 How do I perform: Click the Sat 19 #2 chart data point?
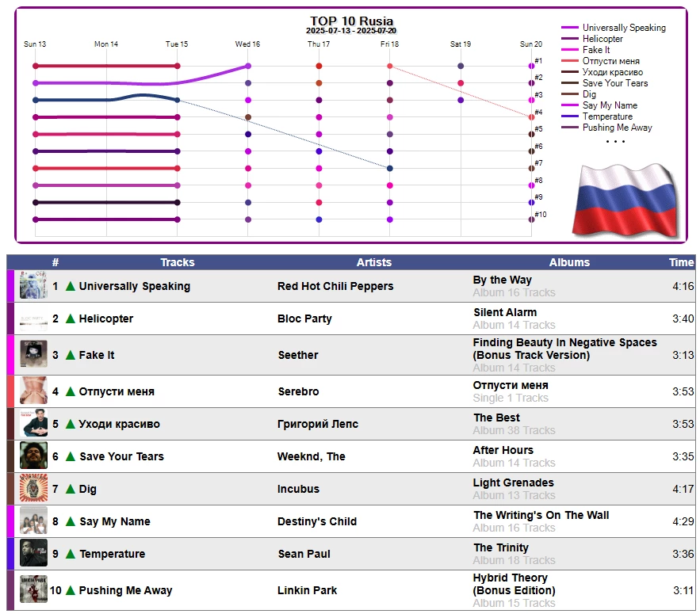click(461, 83)
